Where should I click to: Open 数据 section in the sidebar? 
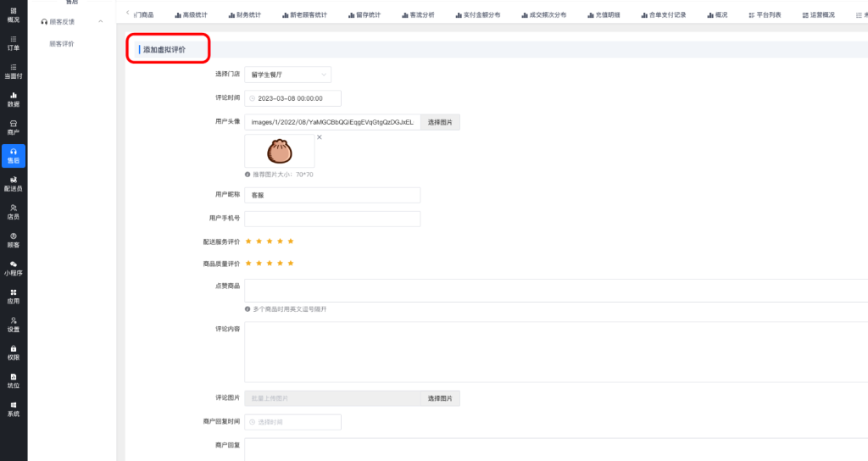pyautogui.click(x=14, y=99)
